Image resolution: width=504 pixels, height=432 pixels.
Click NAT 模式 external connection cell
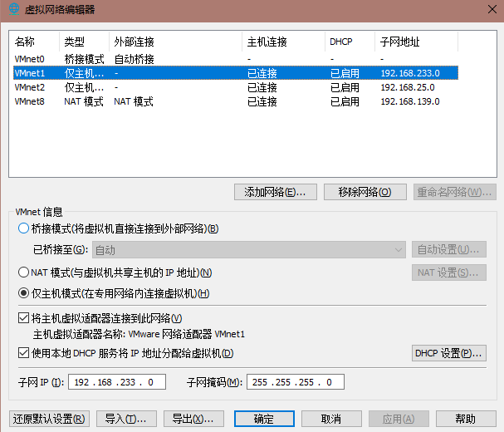pyautogui.click(x=134, y=101)
